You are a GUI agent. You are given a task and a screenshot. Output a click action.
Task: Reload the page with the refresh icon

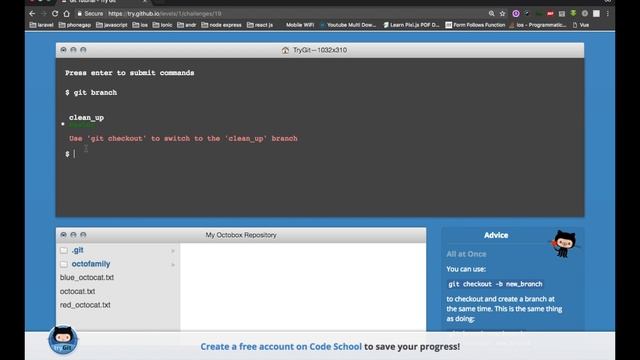tap(55, 13)
